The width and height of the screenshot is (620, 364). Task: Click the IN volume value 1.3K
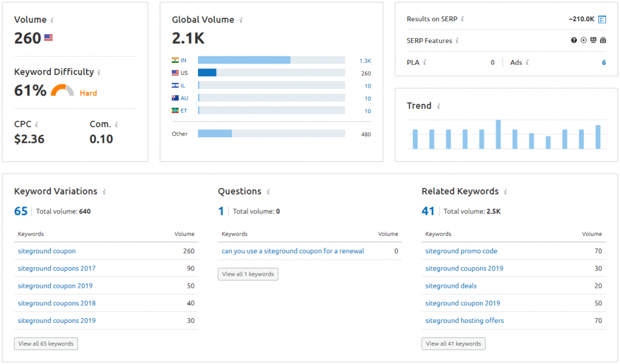point(365,61)
